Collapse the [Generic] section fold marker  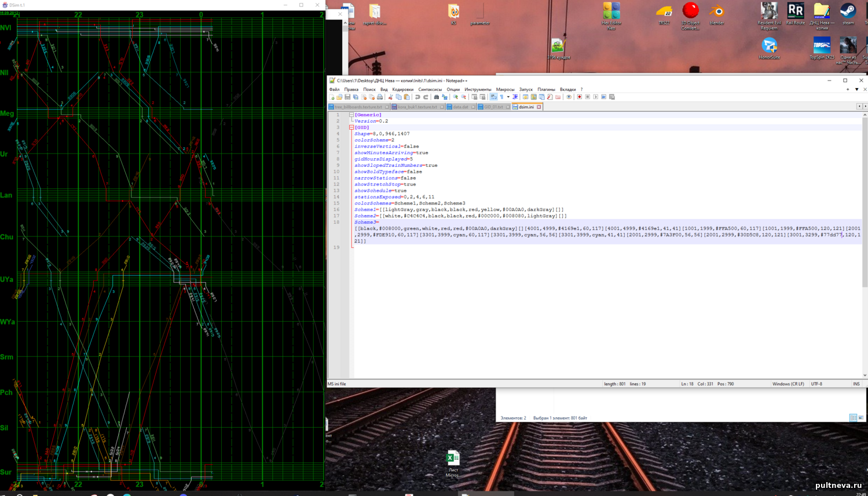tap(351, 115)
